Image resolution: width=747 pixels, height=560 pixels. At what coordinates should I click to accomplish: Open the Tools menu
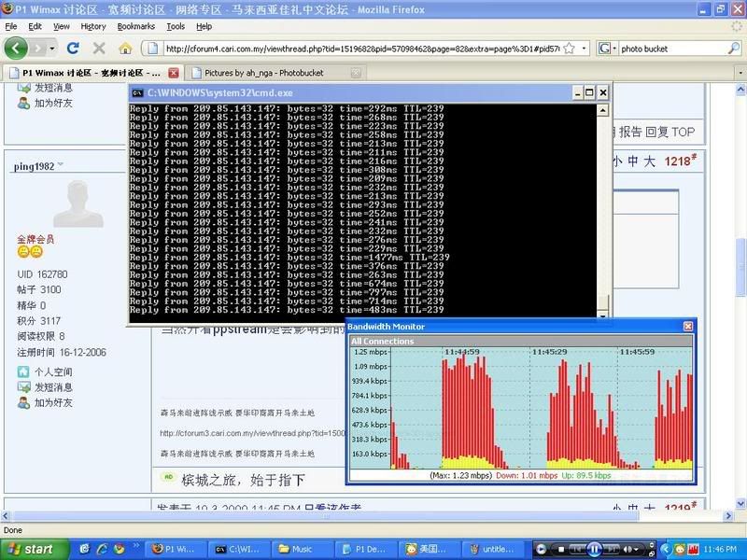coord(176,26)
